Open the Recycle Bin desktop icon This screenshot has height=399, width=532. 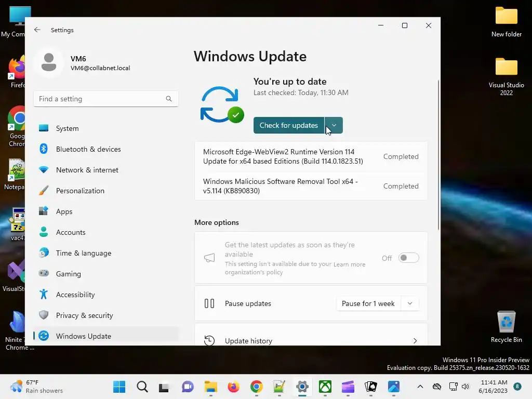click(506, 327)
